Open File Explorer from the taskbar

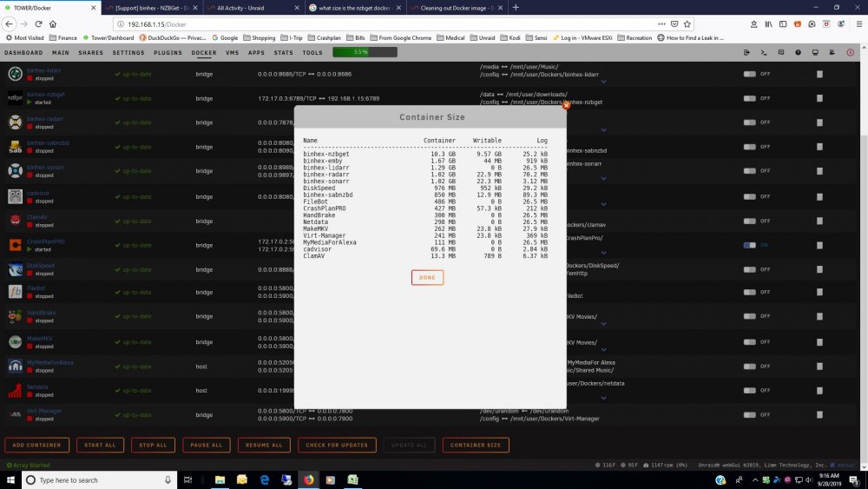220,479
